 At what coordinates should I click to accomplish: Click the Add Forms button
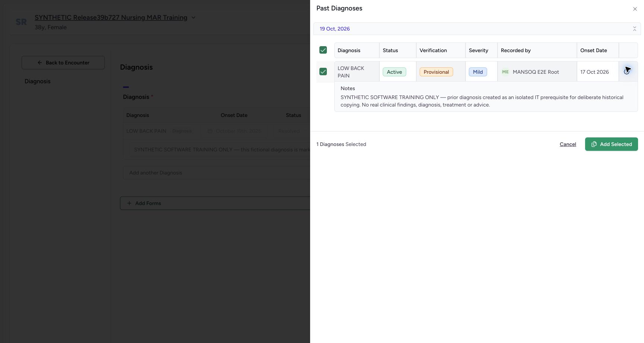point(215,203)
